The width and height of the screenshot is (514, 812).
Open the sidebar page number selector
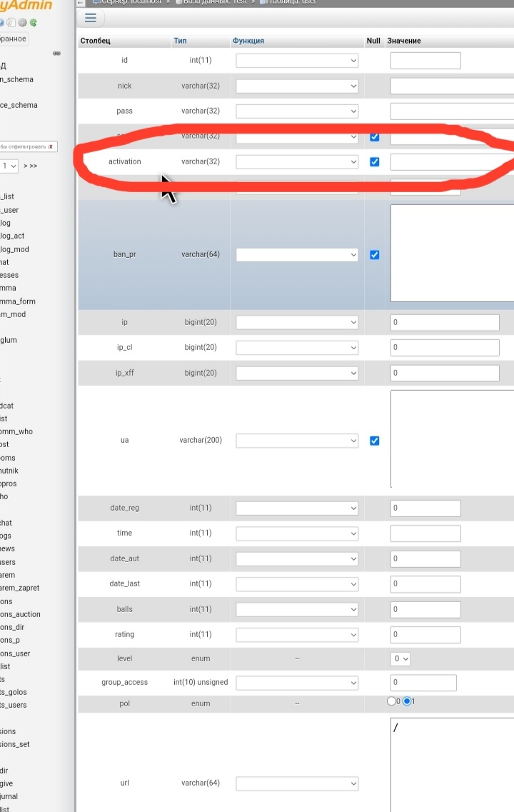[x=9, y=166]
